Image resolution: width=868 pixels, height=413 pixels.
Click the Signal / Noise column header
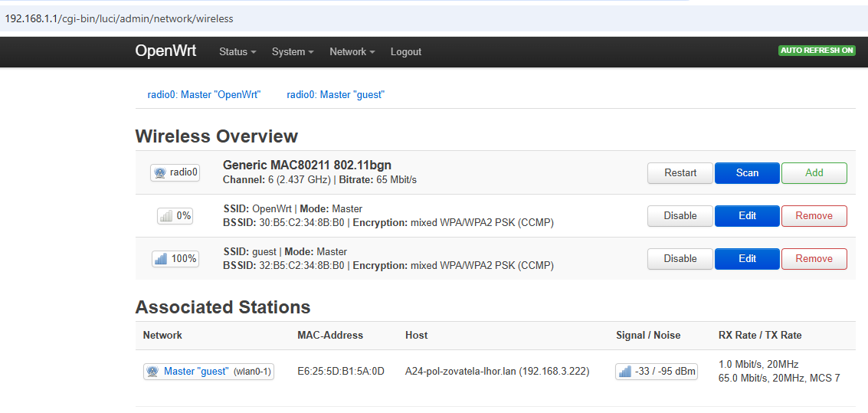(x=648, y=335)
